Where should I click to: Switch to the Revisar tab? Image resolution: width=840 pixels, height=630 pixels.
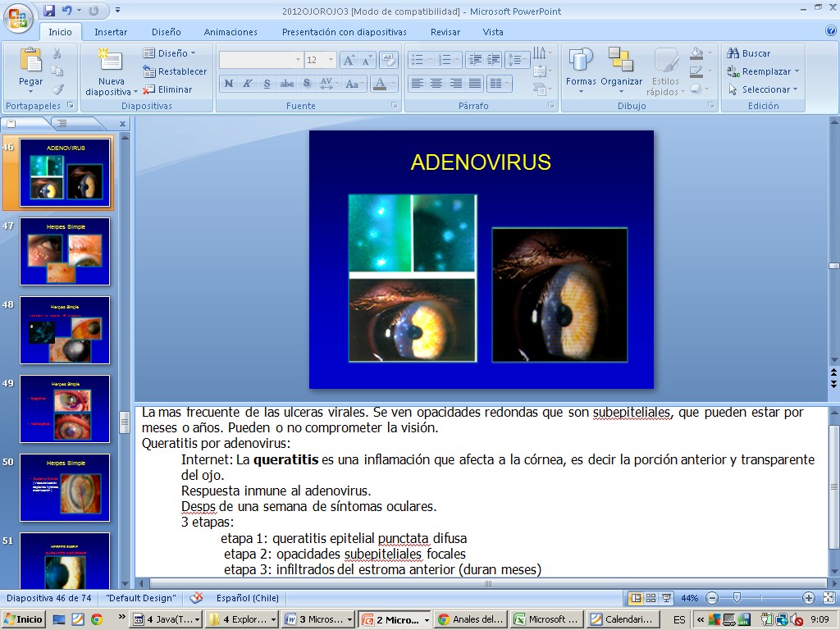coord(445,32)
